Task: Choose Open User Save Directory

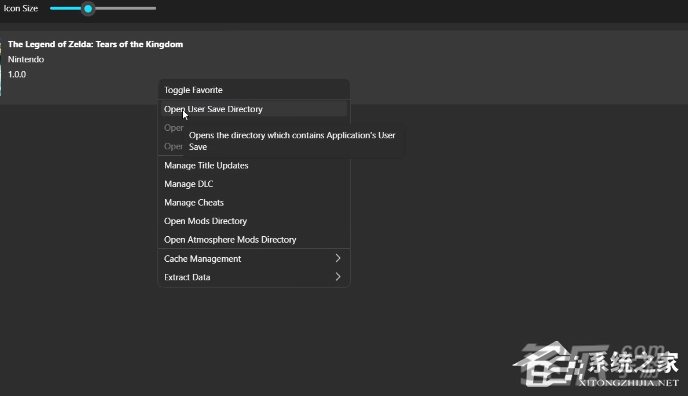Action: pos(254,109)
